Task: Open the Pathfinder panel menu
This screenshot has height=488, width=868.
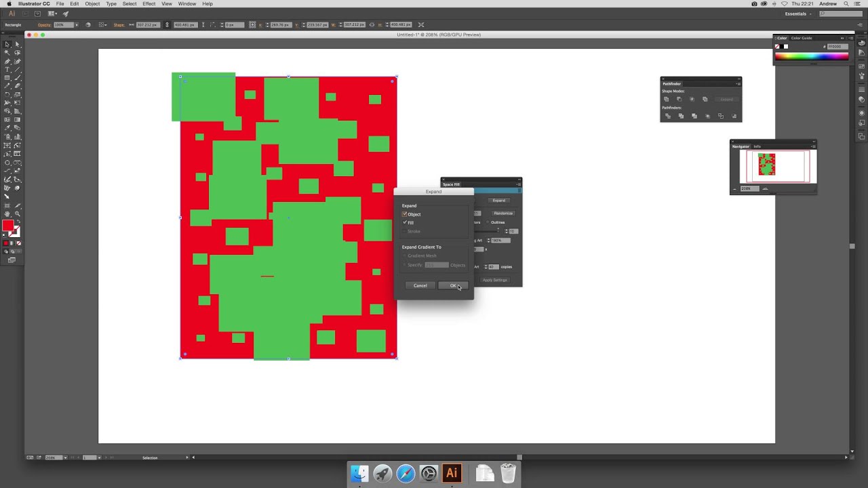Action: (x=738, y=83)
